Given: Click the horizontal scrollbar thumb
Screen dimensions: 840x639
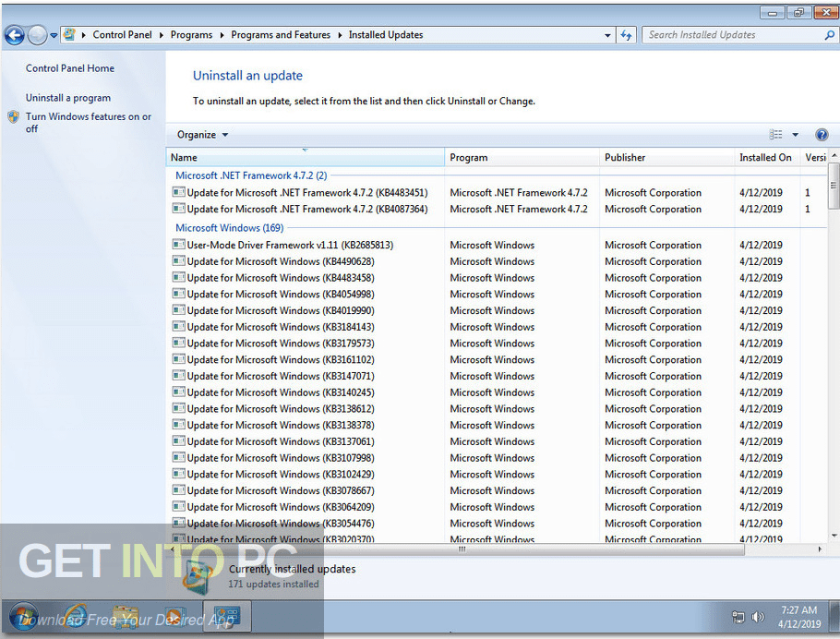Looking at the screenshot, I should (x=462, y=549).
